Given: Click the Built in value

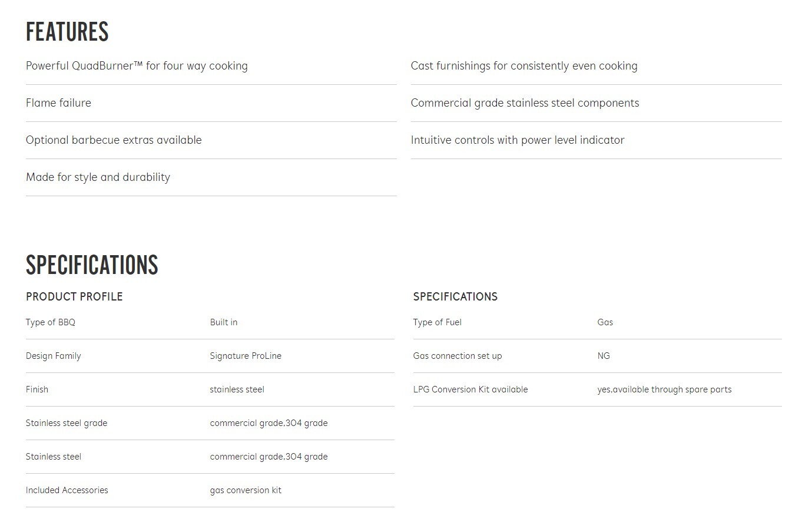Looking at the screenshot, I should 224,322.
